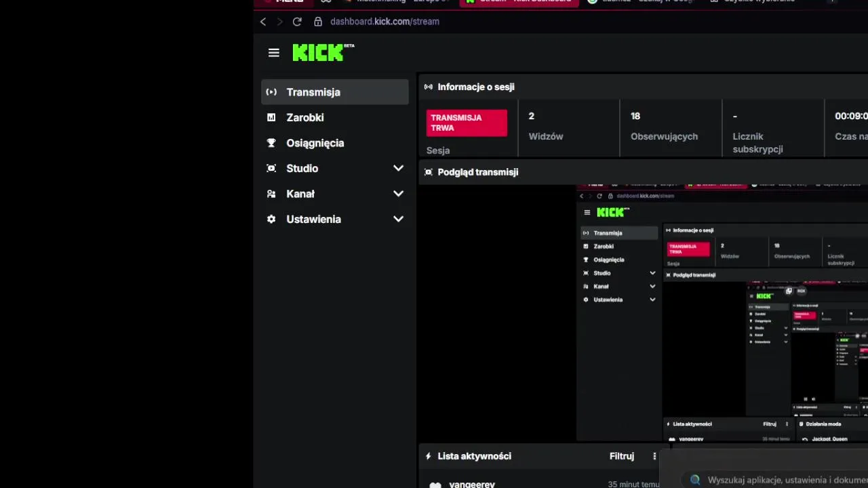Screen dimensions: 868x488
Task: Select Kanał in the sidebar
Action: click(335, 194)
